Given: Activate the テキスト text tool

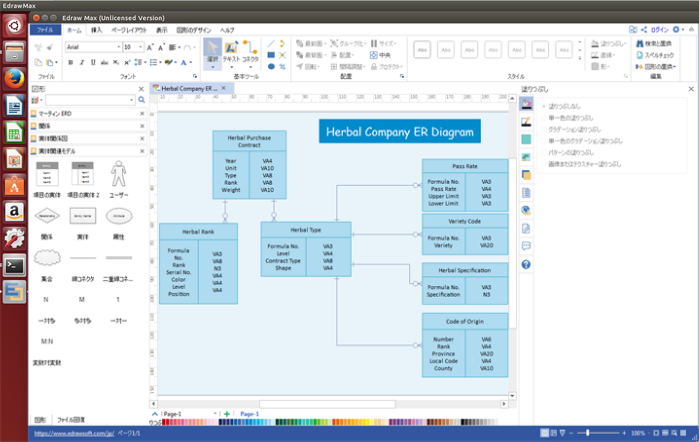Looking at the screenshot, I should point(231,53).
